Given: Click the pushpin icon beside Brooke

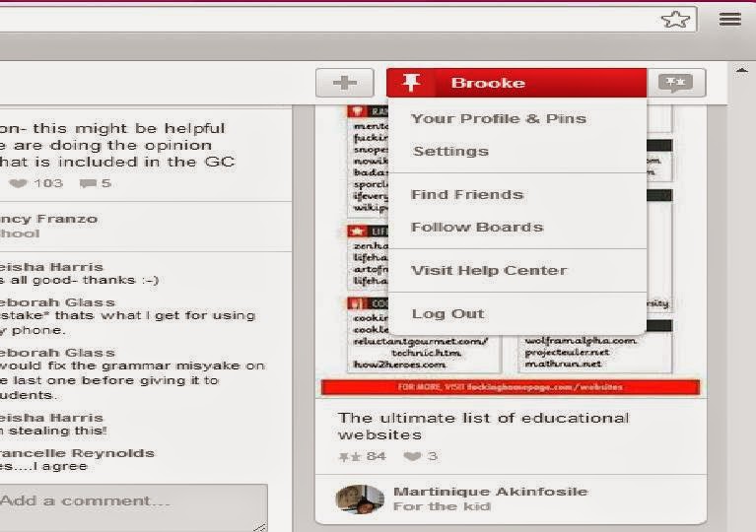Looking at the screenshot, I should coord(411,83).
